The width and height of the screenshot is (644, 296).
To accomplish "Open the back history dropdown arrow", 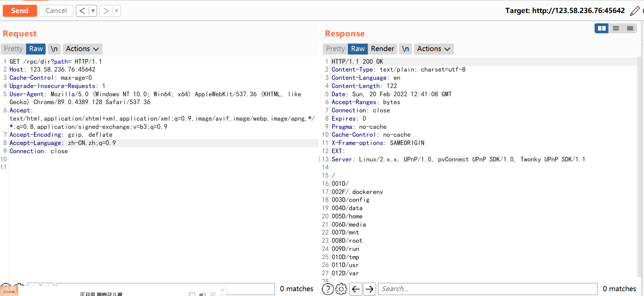I will (x=93, y=11).
